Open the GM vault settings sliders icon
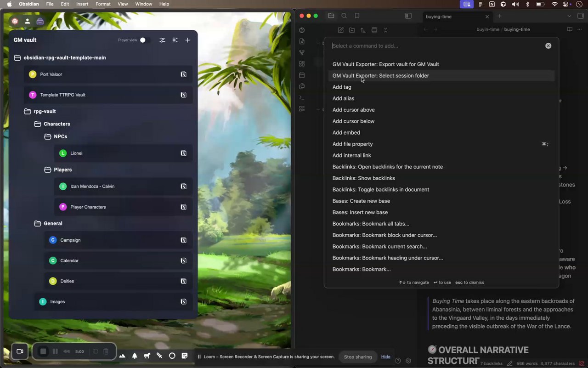 162,40
